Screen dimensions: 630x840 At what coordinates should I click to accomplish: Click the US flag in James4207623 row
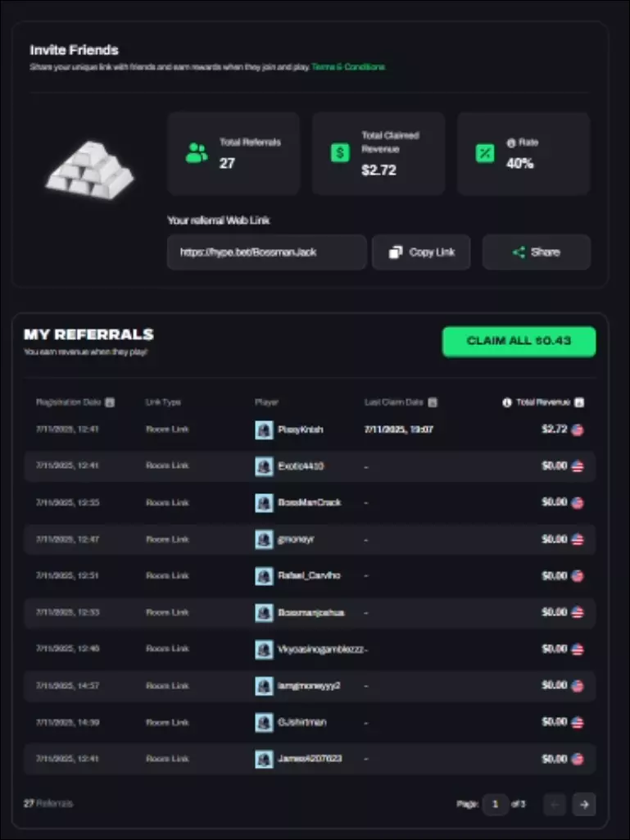click(x=577, y=759)
